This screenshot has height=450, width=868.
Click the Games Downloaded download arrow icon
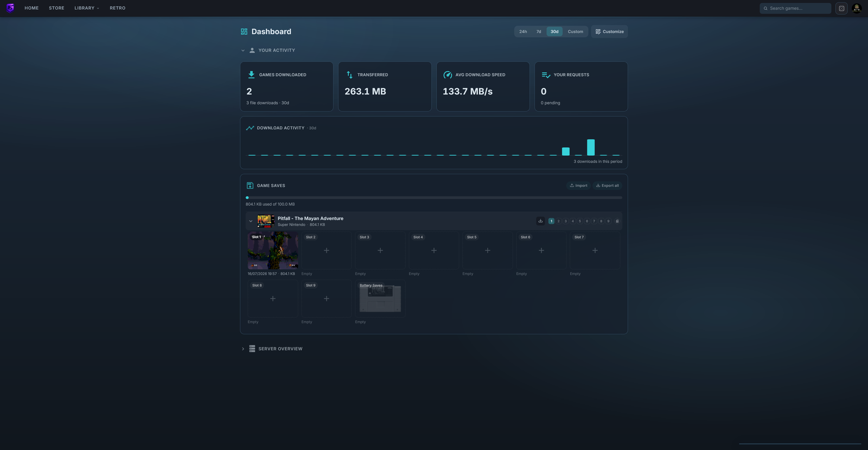(x=251, y=75)
